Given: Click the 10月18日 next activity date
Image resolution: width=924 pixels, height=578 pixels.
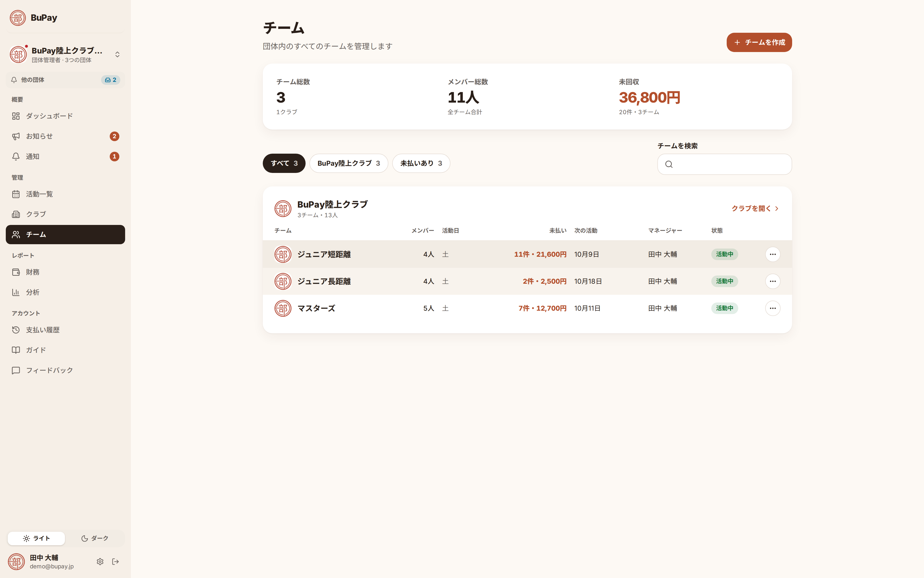Looking at the screenshot, I should coord(588,281).
